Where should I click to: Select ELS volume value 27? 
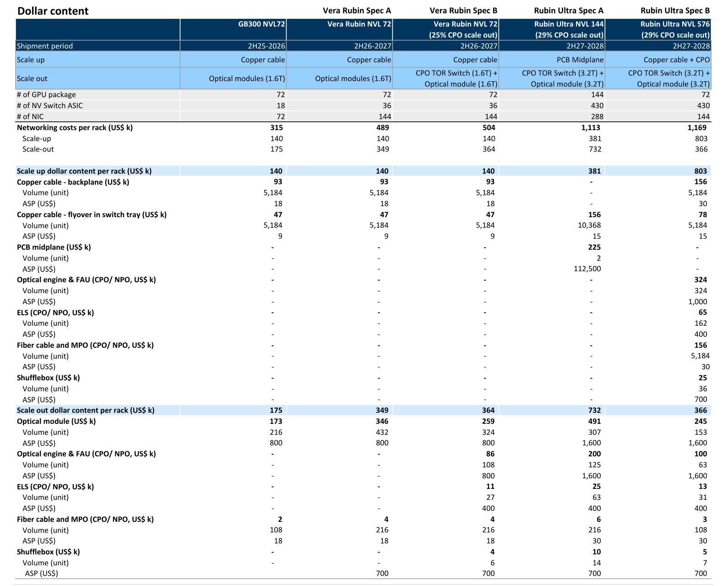(x=490, y=497)
